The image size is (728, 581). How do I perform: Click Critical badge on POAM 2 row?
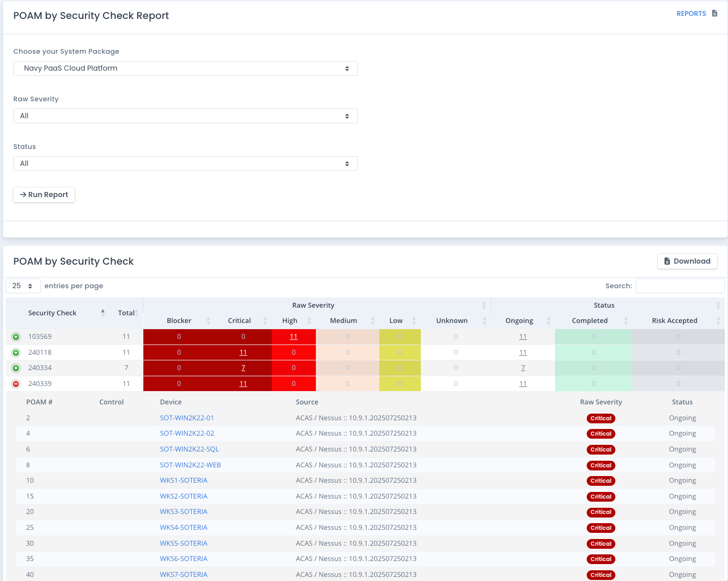click(x=601, y=418)
